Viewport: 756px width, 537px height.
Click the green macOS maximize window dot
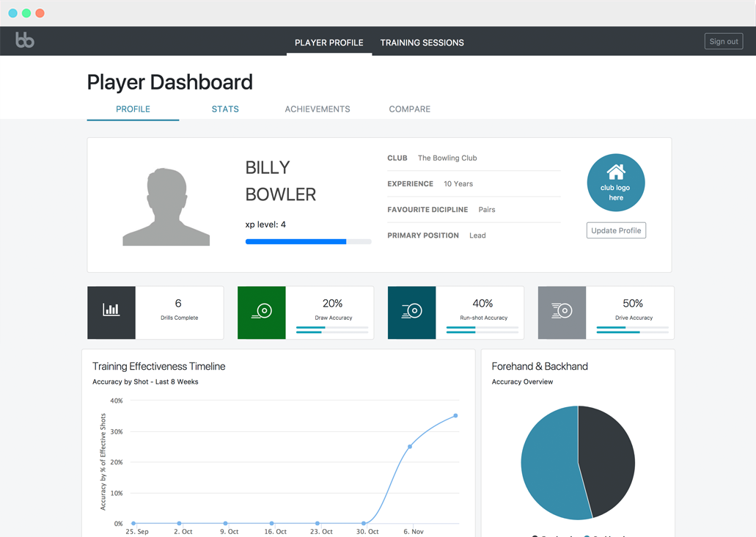tap(26, 13)
